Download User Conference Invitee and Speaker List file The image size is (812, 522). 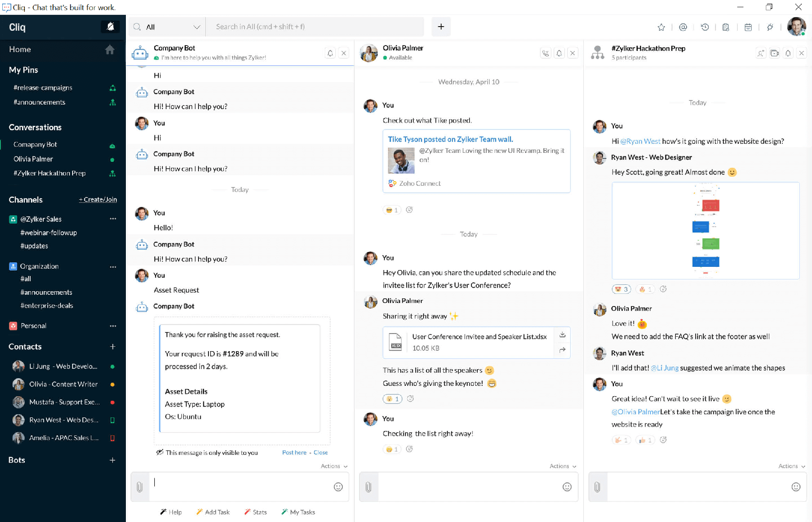click(x=562, y=334)
